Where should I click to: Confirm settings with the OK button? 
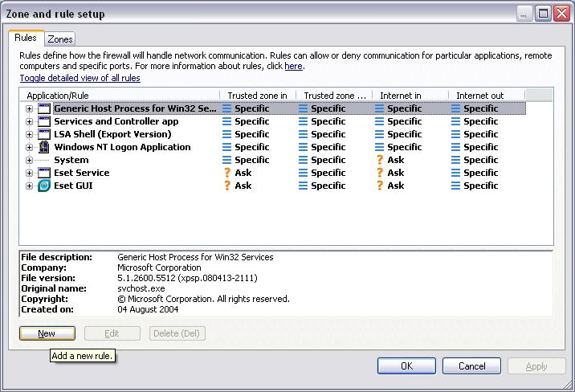tap(406, 366)
